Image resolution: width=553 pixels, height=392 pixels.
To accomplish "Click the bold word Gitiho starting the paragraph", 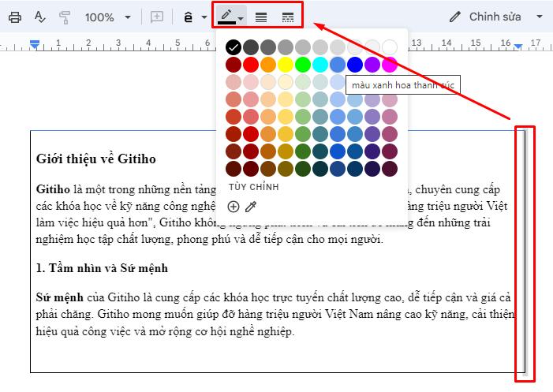I will pos(53,189).
